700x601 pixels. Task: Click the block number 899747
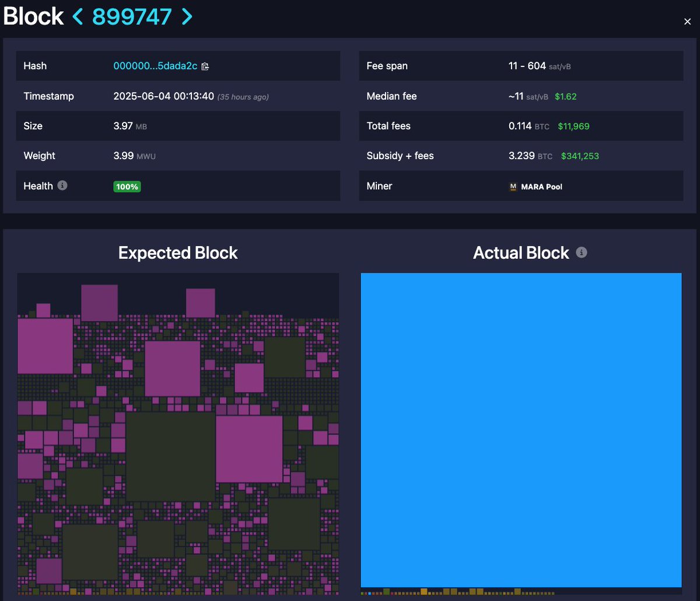[132, 16]
